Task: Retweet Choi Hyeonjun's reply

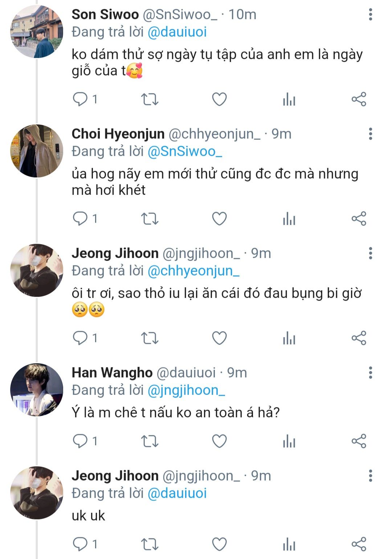Action: [150, 219]
